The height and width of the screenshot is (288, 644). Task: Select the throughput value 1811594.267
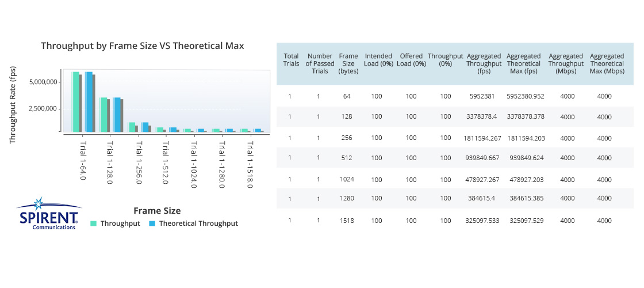point(482,138)
